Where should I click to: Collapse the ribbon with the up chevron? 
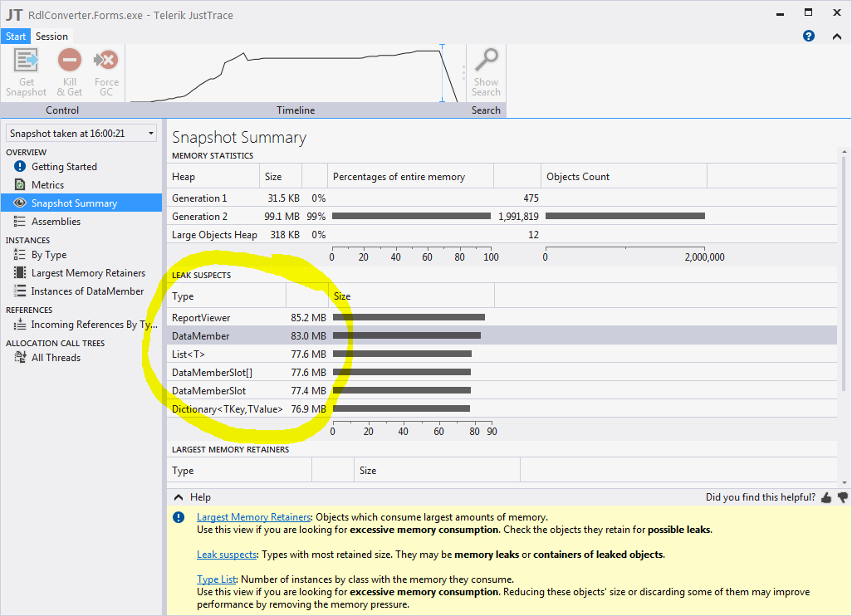(x=837, y=37)
